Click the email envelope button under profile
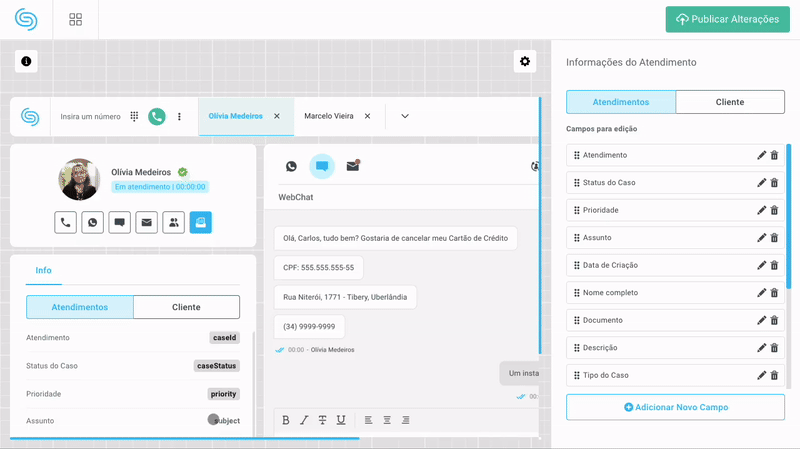800x449 pixels. pos(147,222)
